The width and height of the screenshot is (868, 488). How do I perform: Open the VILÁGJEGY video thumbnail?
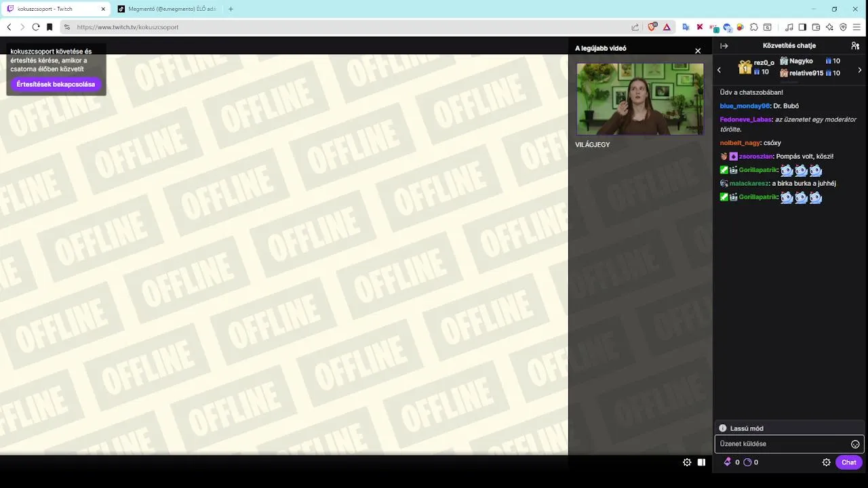pyautogui.click(x=640, y=99)
